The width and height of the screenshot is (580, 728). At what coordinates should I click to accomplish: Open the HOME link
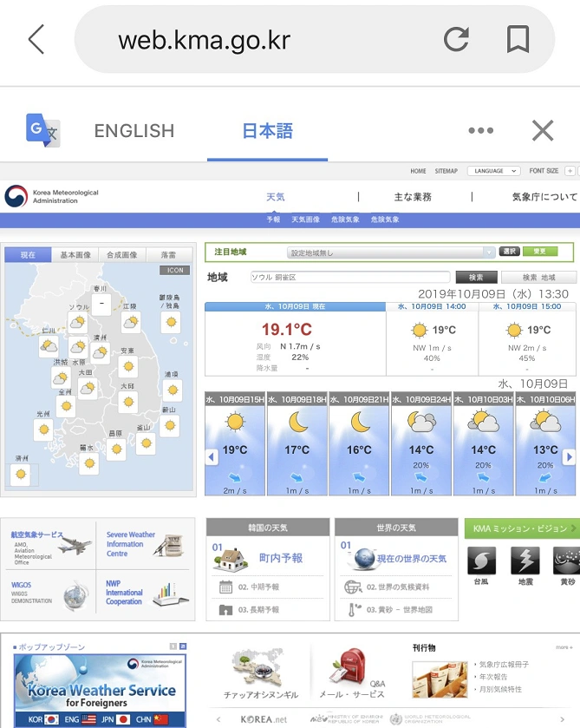(x=418, y=171)
